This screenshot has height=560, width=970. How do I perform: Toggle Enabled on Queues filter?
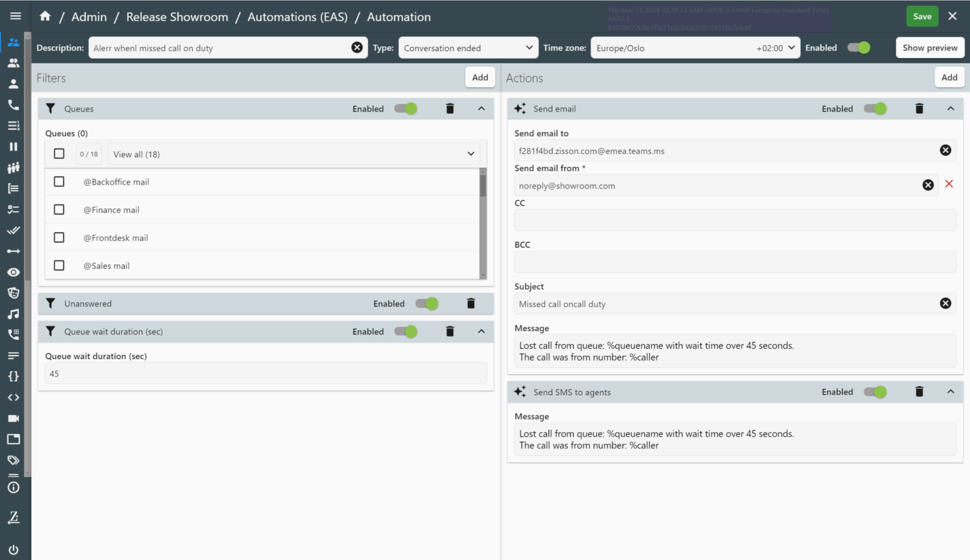click(406, 108)
